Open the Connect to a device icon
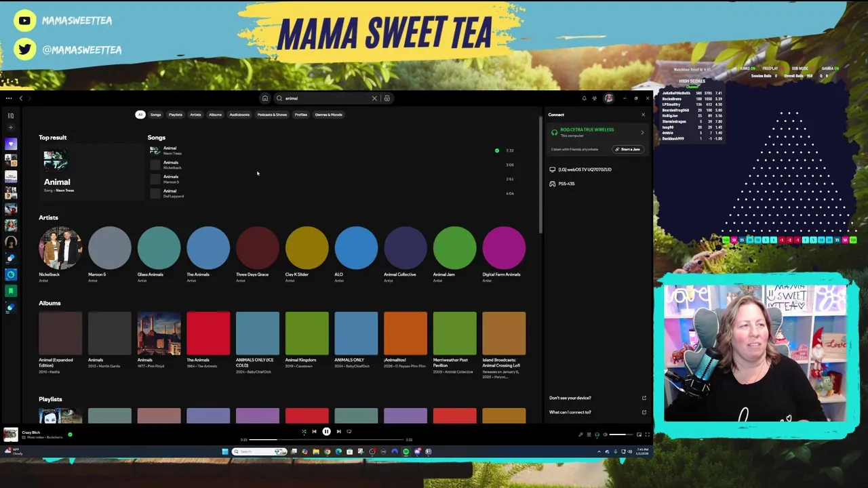 click(597, 434)
